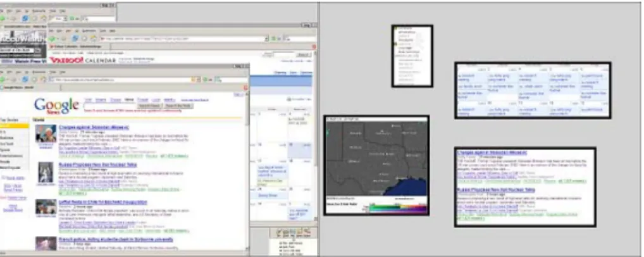Click Milosevic story photo thumbnail
The image size is (644, 257).
tap(46, 134)
